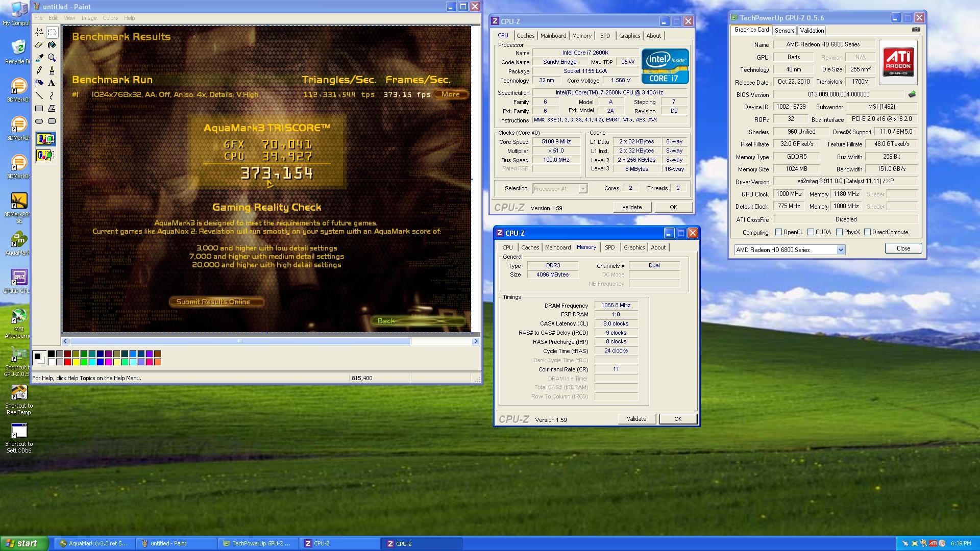
Task: Open the GPU selection dropdown in GPU-Z
Action: pyautogui.click(x=841, y=250)
